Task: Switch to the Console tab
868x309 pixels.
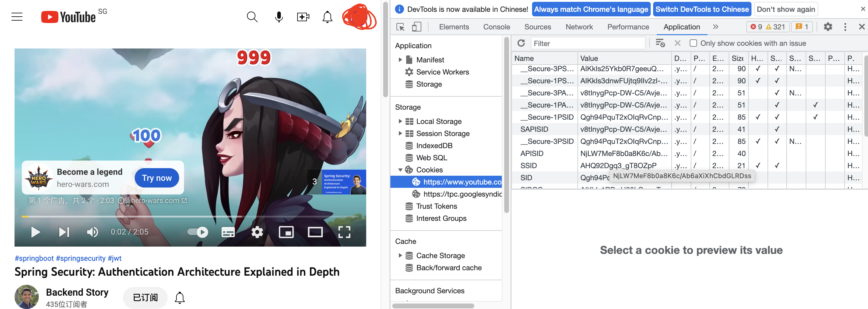Action: pyautogui.click(x=496, y=27)
